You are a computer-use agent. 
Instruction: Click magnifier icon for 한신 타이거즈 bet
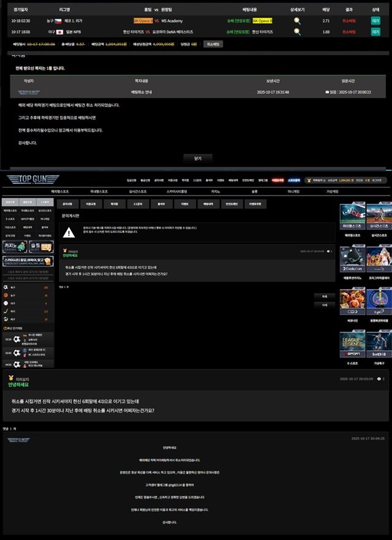(297, 31)
